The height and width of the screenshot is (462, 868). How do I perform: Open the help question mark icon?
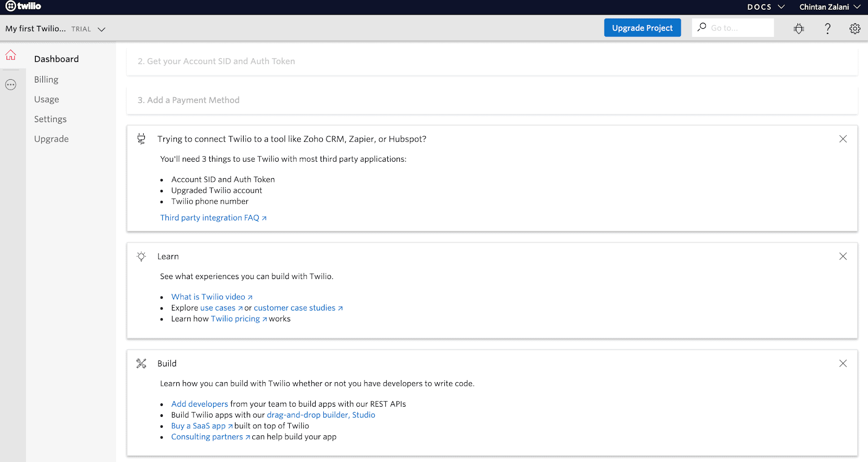[827, 29]
